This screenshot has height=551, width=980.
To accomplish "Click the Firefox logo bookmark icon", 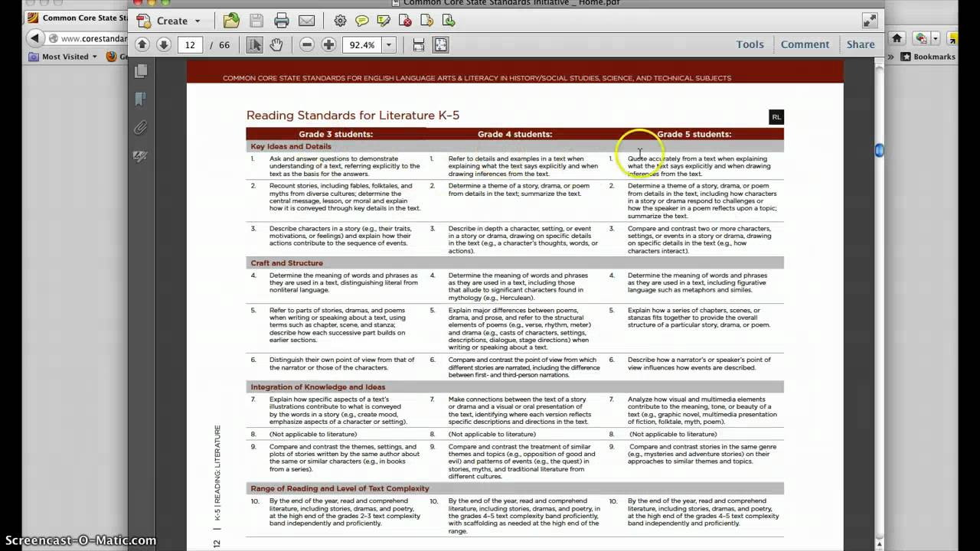I will click(x=111, y=57).
